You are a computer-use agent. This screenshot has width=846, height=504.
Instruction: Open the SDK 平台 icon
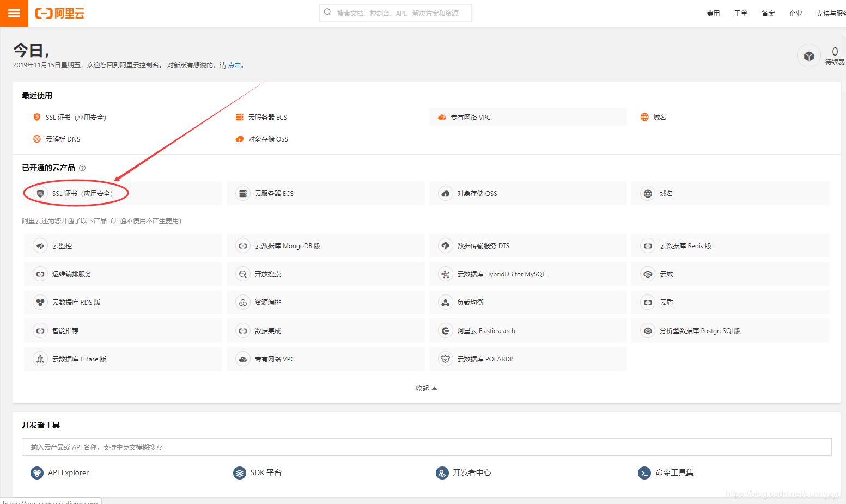tap(240, 472)
